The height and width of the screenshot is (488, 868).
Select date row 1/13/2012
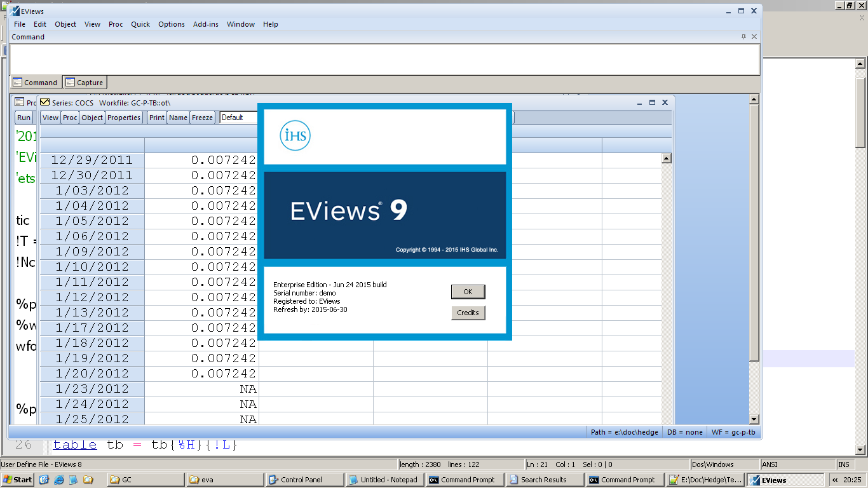pyautogui.click(x=92, y=313)
